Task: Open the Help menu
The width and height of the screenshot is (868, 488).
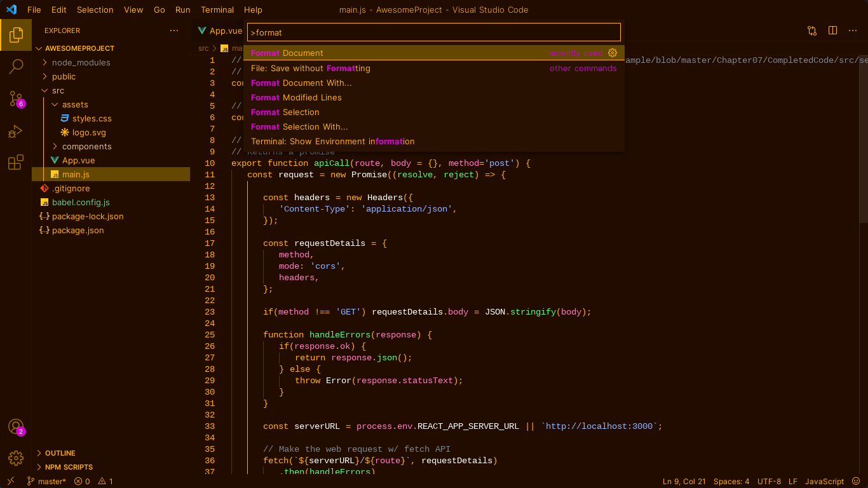Action: pos(253,10)
